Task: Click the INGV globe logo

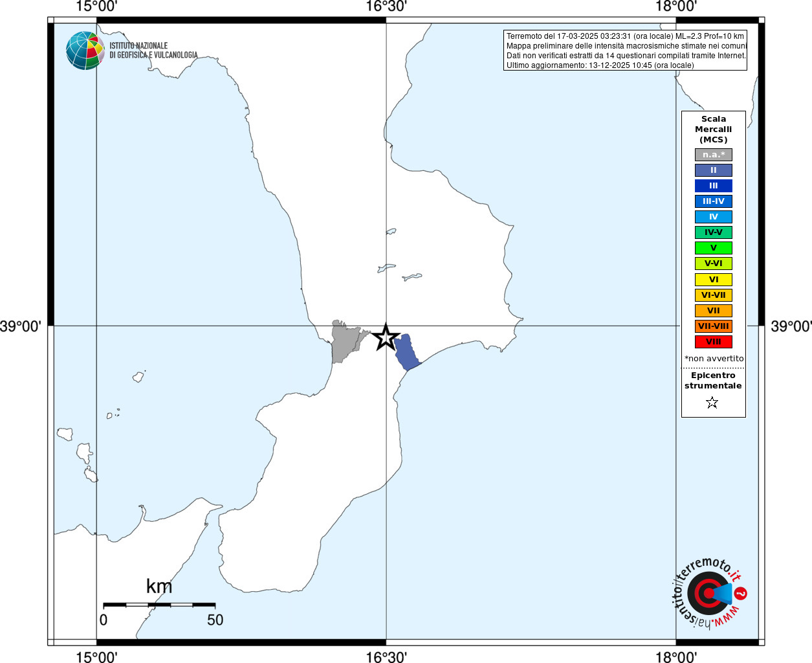Action: (x=85, y=51)
